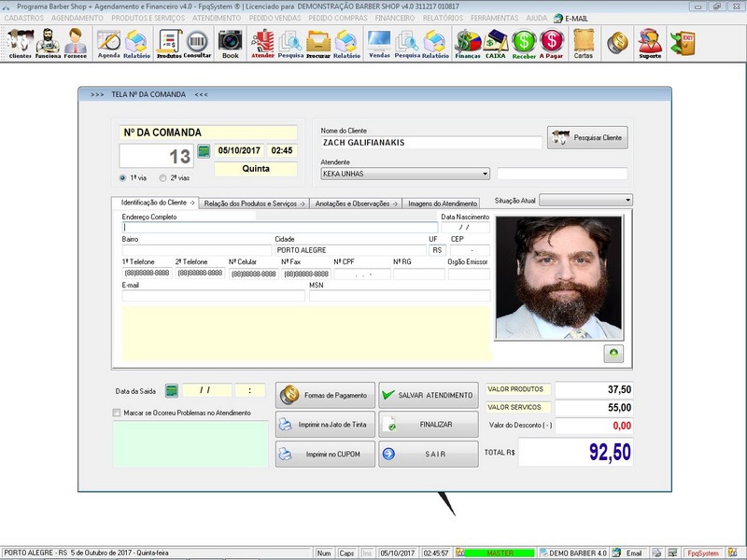Click the Exit door icon

pos(684,43)
